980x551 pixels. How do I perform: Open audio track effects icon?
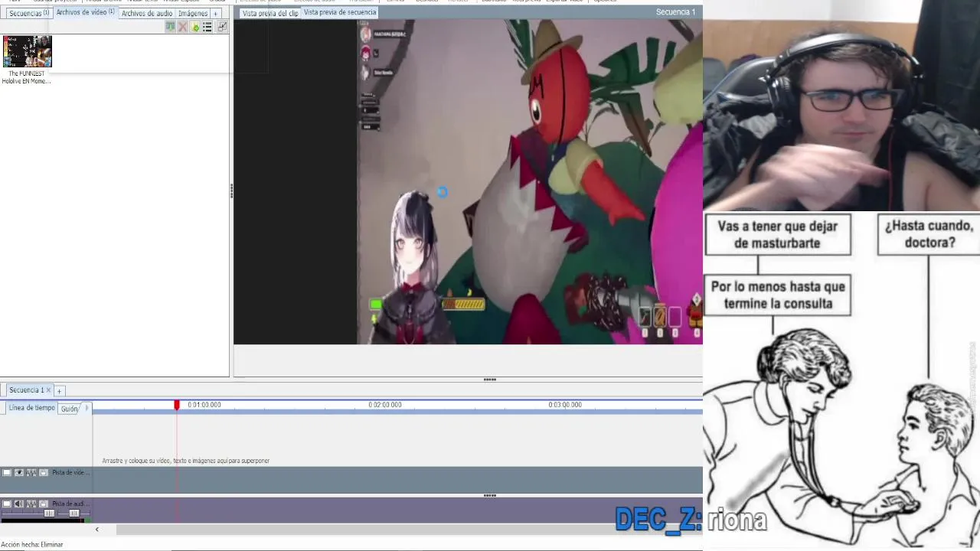[31, 504]
